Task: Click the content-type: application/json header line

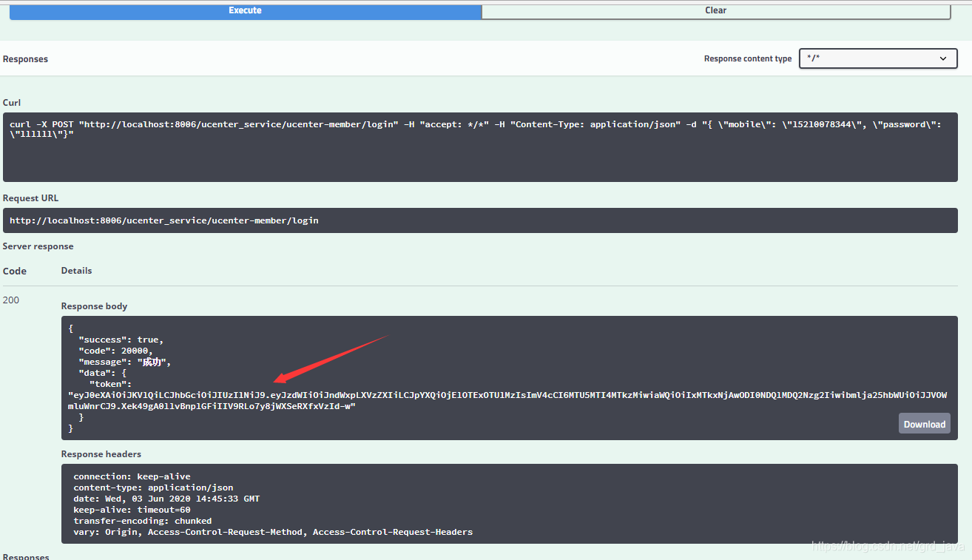Action: click(153, 488)
